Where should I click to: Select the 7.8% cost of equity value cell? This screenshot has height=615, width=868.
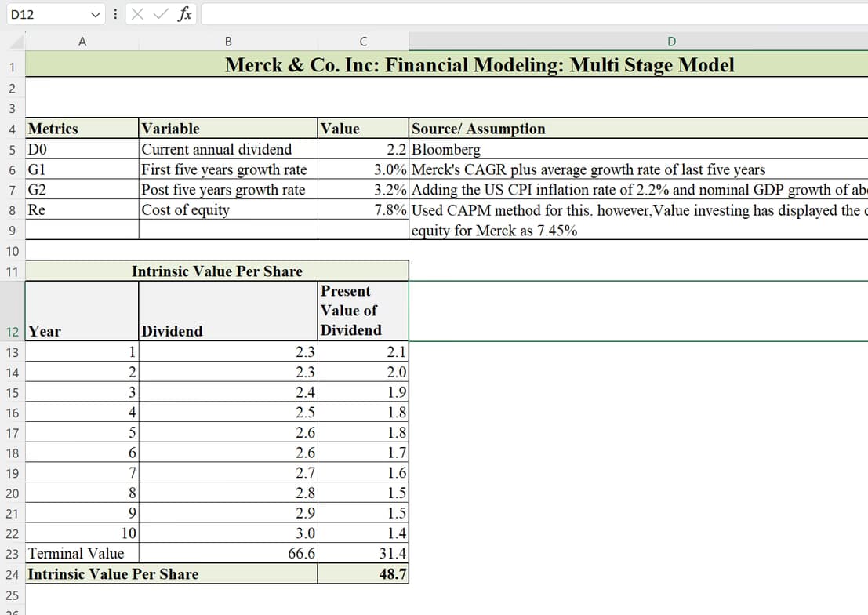[x=361, y=209]
